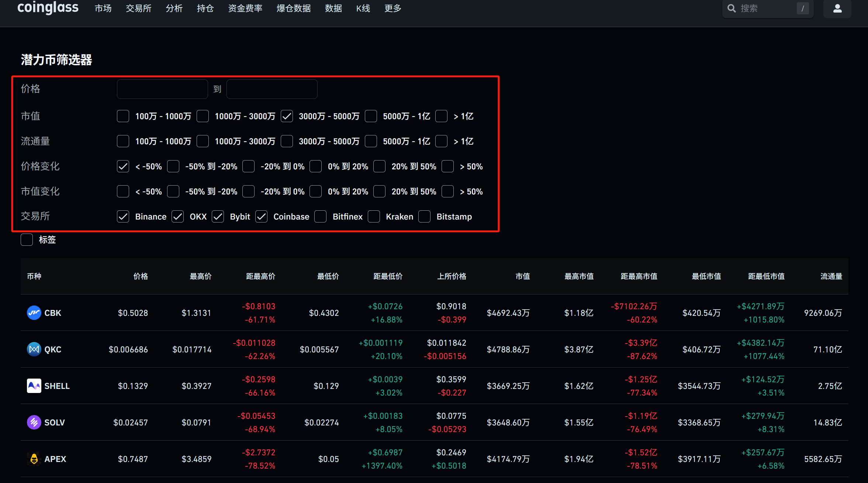This screenshot has height=483, width=868.
Task: Sort table by 市值 column header
Action: 522,276
